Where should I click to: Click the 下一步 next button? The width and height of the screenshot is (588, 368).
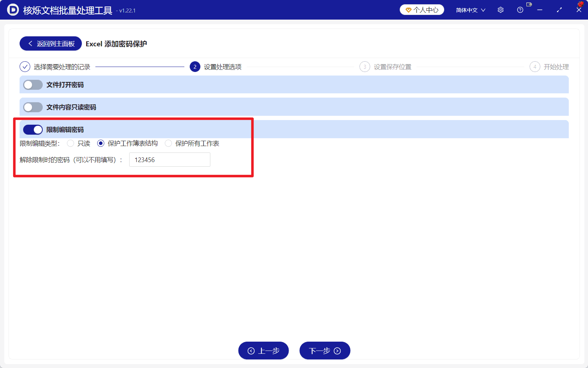click(x=324, y=351)
